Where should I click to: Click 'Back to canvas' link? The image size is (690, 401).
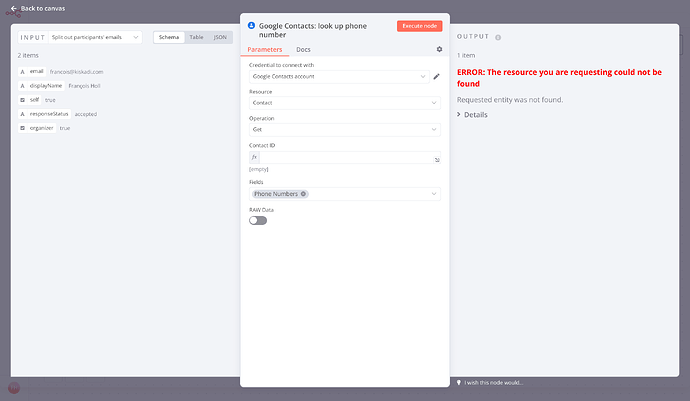pyautogui.click(x=43, y=8)
